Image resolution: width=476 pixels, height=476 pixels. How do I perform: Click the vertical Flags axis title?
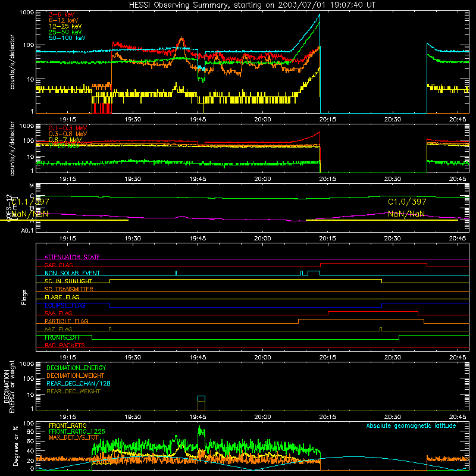coord(24,297)
